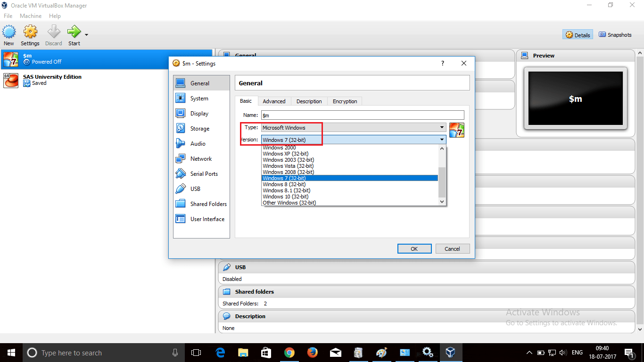Open the System settings category
This screenshot has width=644, height=362.
tap(201, 99)
